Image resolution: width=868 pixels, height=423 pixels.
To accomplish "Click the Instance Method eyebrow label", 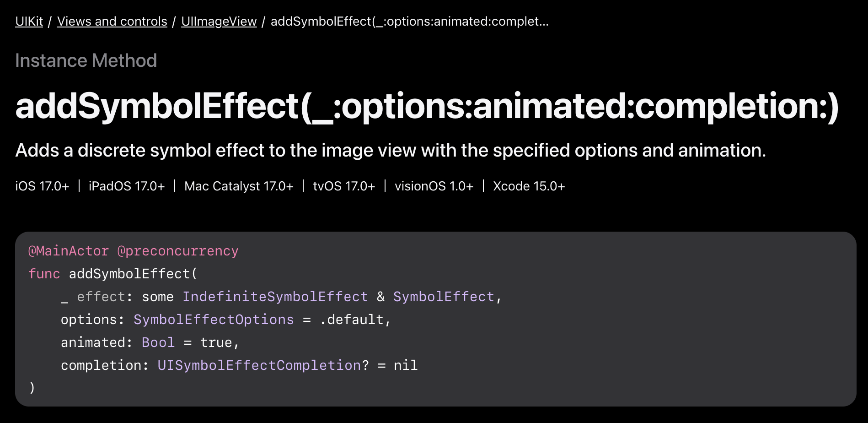I will point(86,60).
